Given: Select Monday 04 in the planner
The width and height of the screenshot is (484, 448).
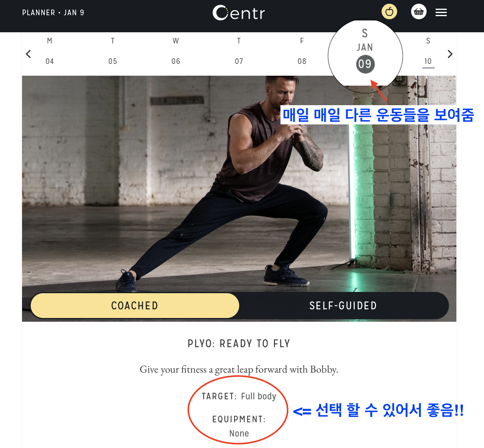Looking at the screenshot, I should point(50,51).
